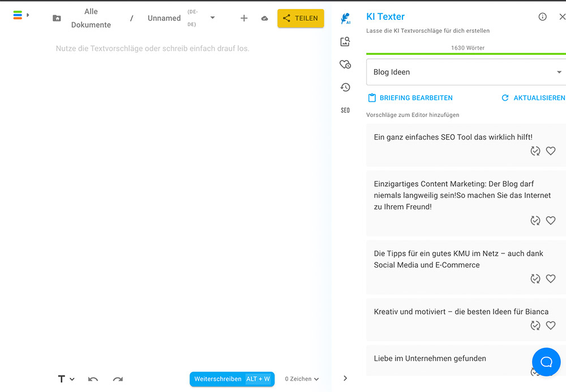Click the redo arrow icon
Viewport: 566px width, 392px height.
tap(118, 379)
